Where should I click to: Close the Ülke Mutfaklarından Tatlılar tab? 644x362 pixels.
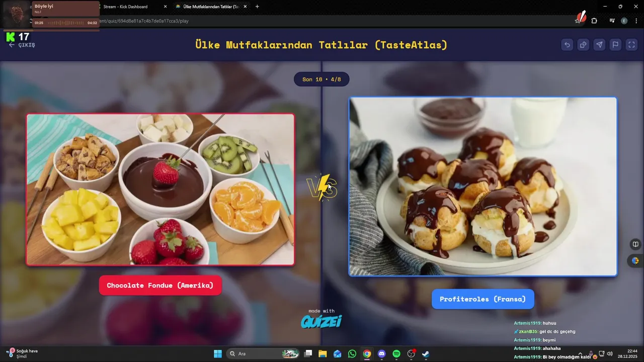(x=246, y=7)
